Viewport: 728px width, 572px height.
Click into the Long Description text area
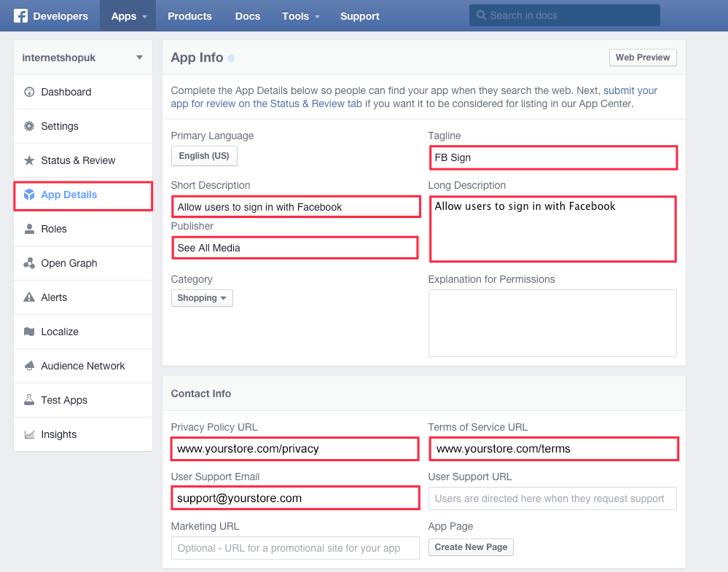[552, 229]
